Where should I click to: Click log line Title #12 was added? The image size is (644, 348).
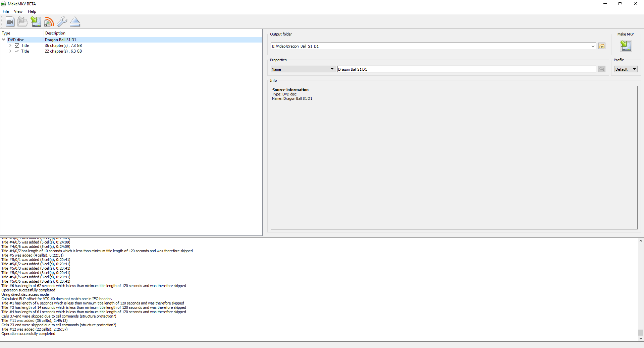[x=35, y=329]
